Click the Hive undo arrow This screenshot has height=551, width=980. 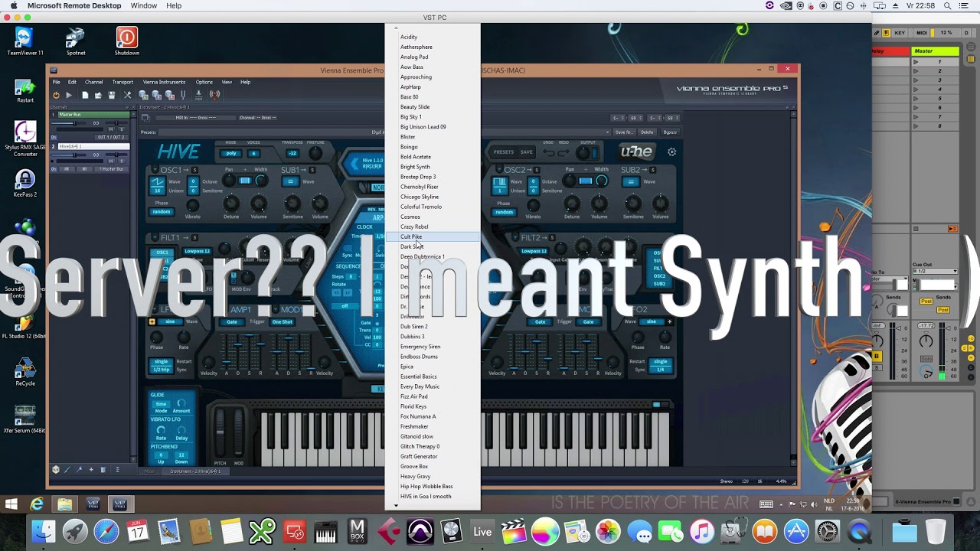(550, 153)
